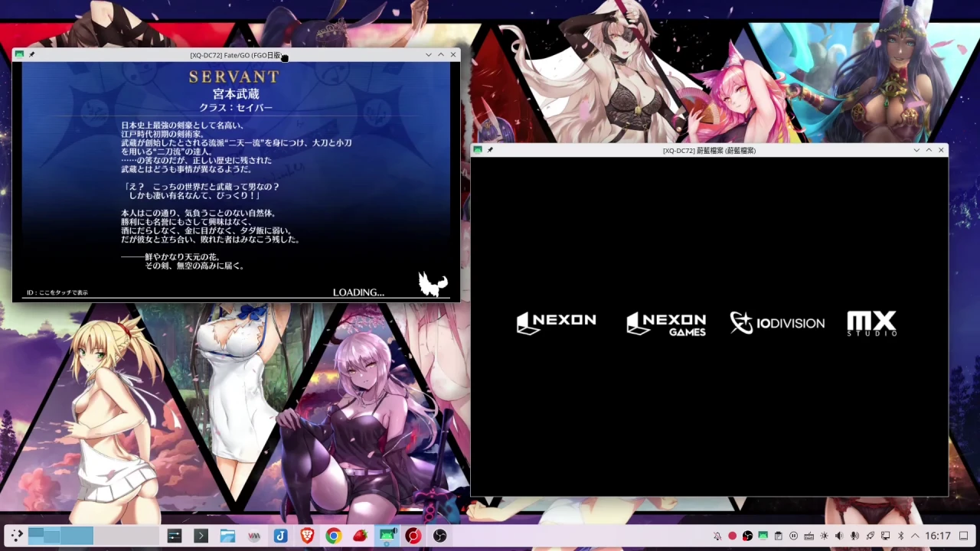Launch Google Chrome from the taskbar
This screenshot has width=980, height=551.
click(x=333, y=536)
